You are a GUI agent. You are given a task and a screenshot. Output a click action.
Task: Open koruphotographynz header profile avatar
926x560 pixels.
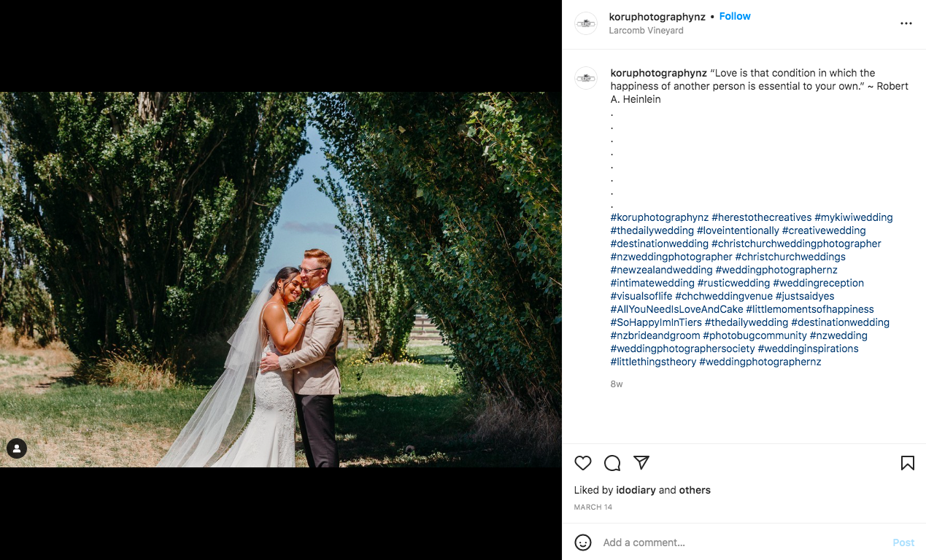586,23
